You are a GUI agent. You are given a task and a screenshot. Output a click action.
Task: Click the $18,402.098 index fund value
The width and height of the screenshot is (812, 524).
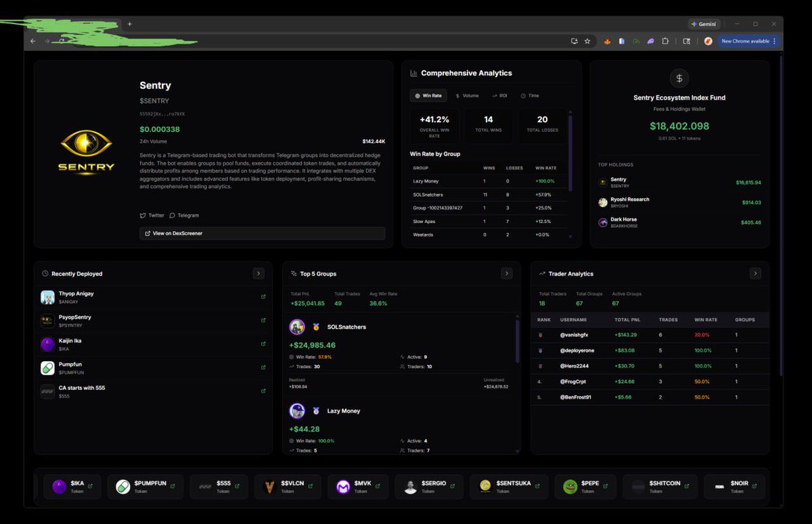point(679,126)
